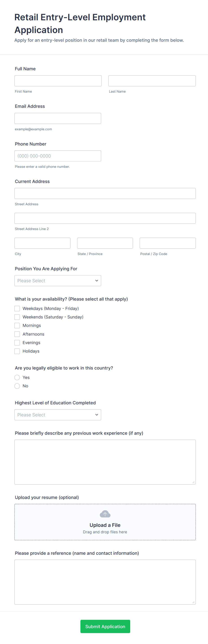208x644 pixels.
Task: Focus the Email Address text box
Action: [x=58, y=118]
